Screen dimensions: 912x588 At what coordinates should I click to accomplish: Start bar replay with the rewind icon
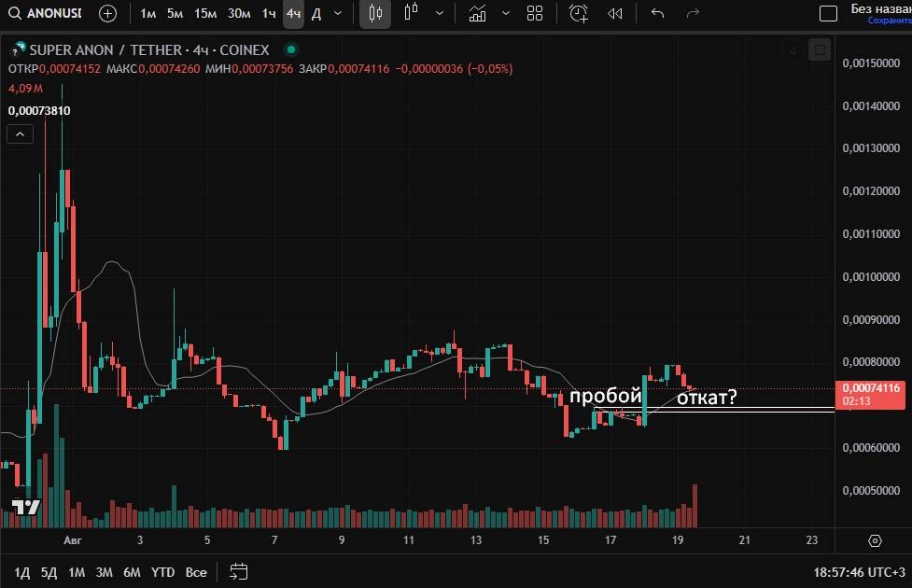pyautogui.click(x=614, y=13)
